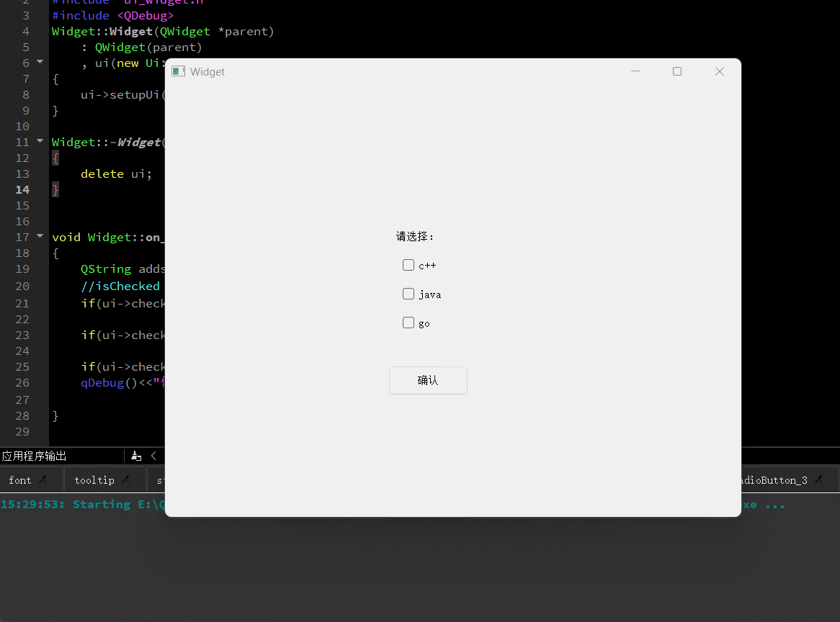Click the previous output tab arrow
The image size is (840, 622).
pyautogui.click(x=153, y=456)
